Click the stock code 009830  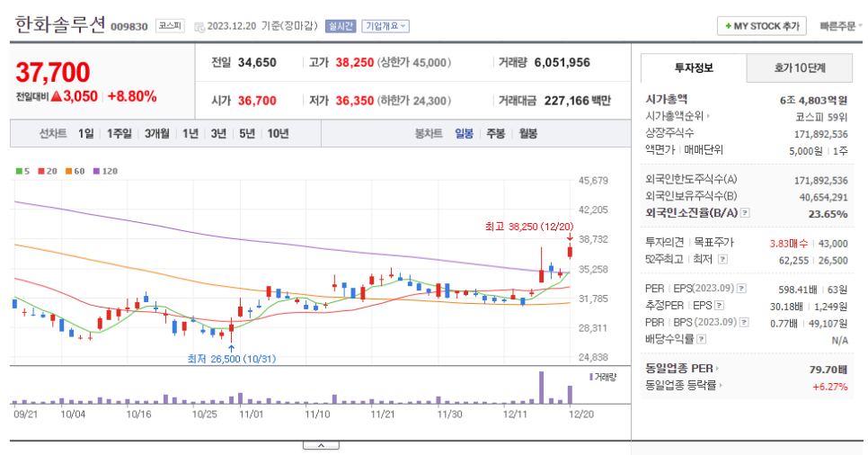[129, 27]
